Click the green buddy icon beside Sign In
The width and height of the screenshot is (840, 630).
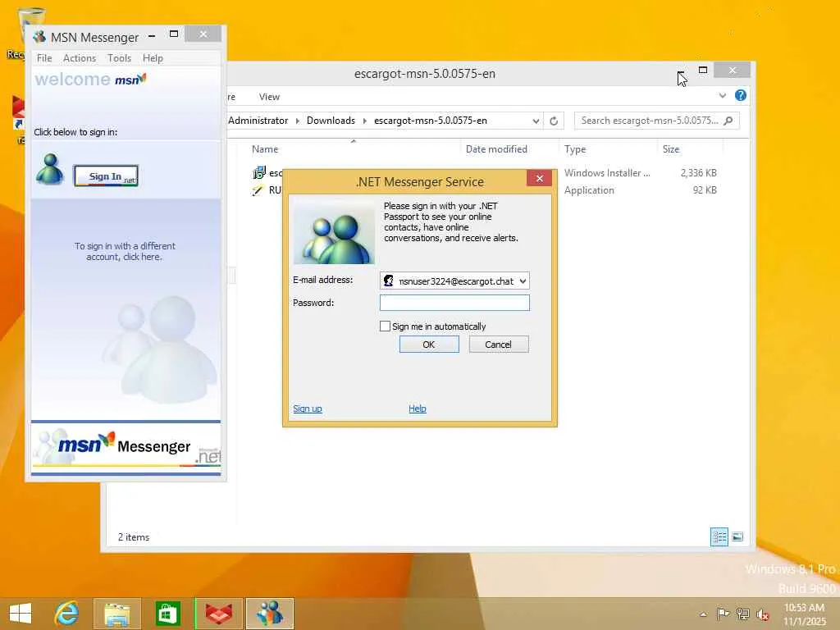(x=49, y=169)
